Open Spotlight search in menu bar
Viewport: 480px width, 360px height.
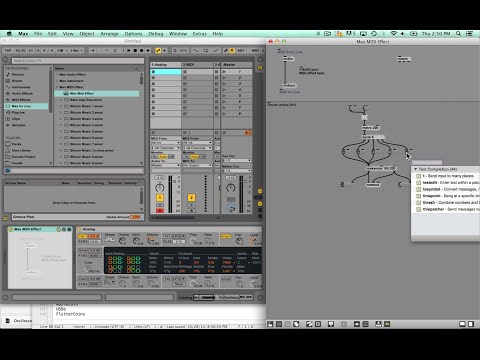tap(458, 34)
